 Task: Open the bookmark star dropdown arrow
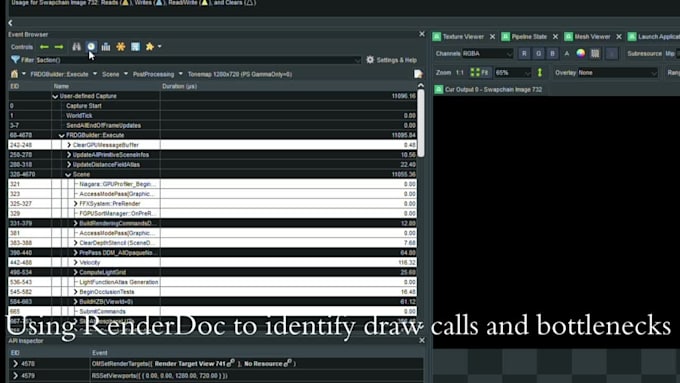[x=160, y=46]
